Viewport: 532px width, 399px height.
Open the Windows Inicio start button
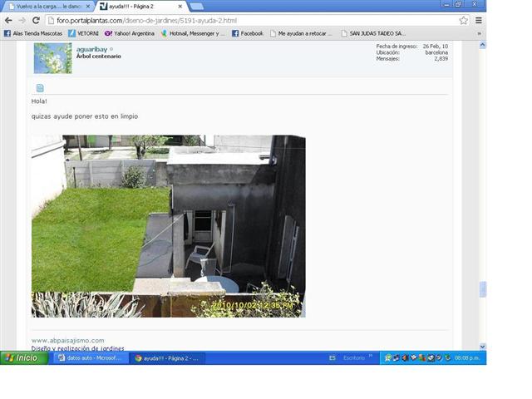click(x=24, y=358)
